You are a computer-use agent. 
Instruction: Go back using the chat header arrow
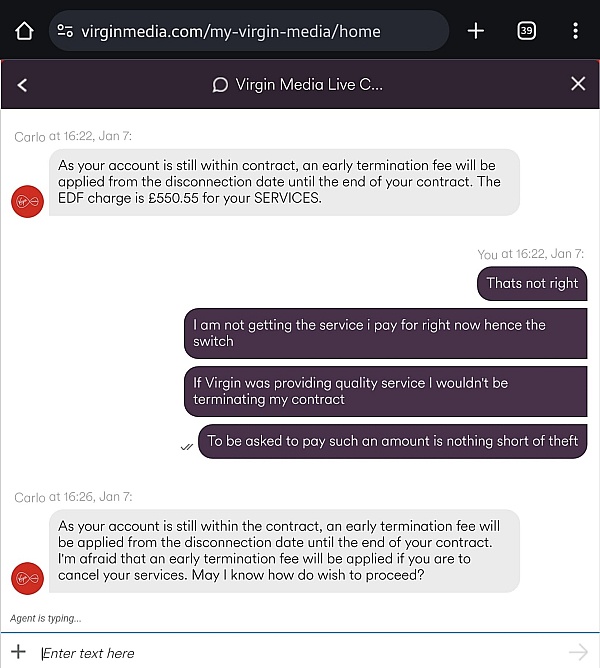(22, 85)
